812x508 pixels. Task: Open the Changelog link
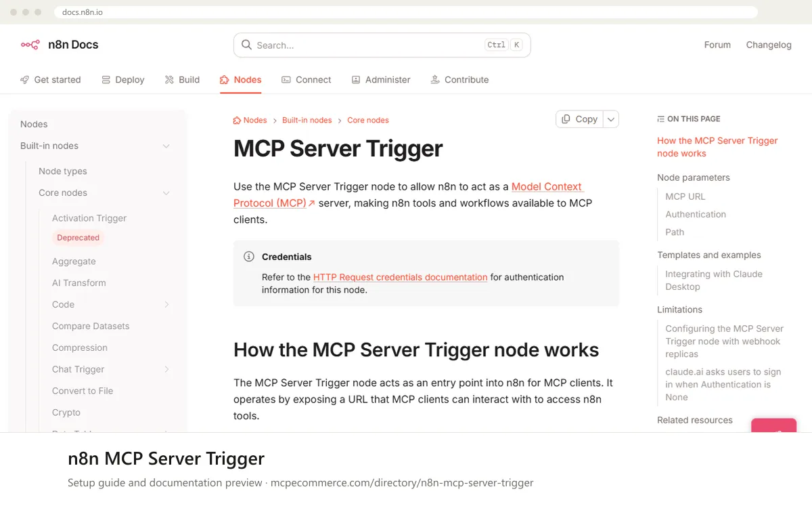pos(769,45)
